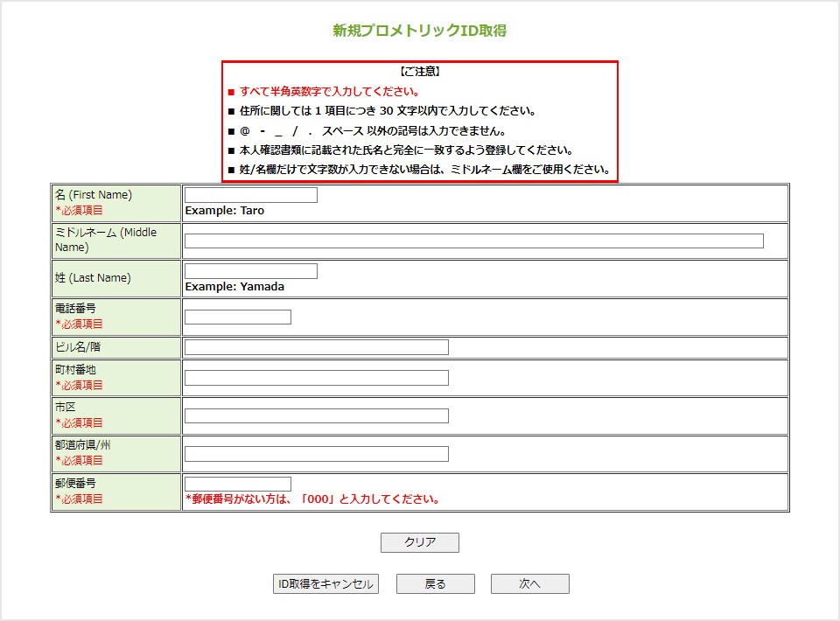Click the 姓 (Last Name) label

[x=93, y=278]
